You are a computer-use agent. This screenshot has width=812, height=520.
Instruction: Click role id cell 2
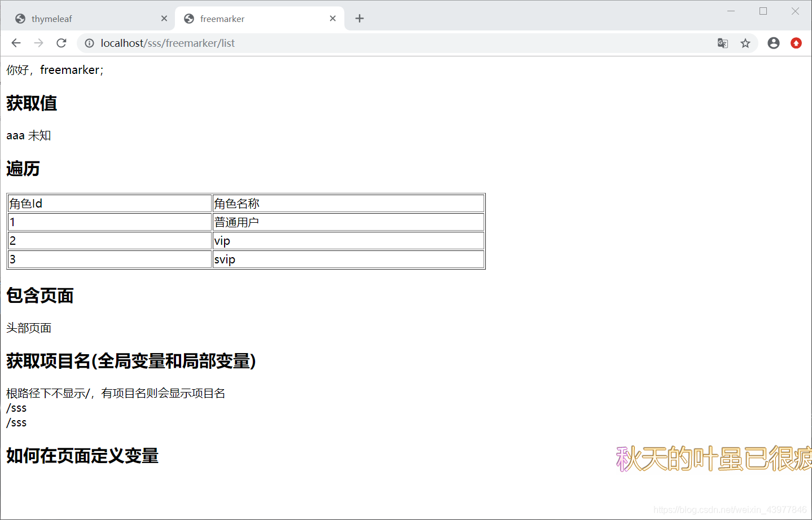point(110,241)
